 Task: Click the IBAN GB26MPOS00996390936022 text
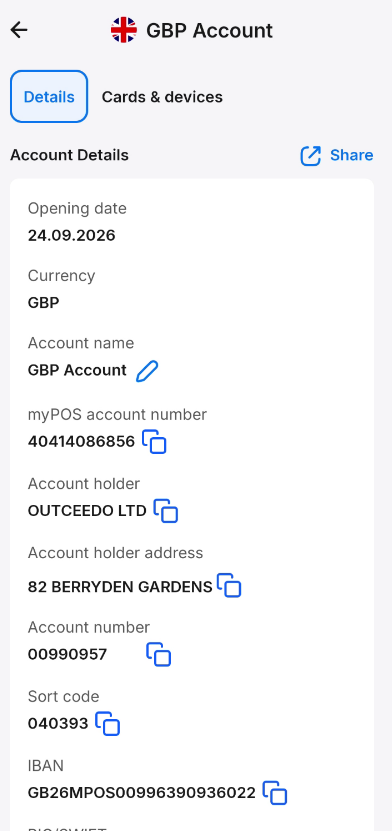click(x=141, y=793)
